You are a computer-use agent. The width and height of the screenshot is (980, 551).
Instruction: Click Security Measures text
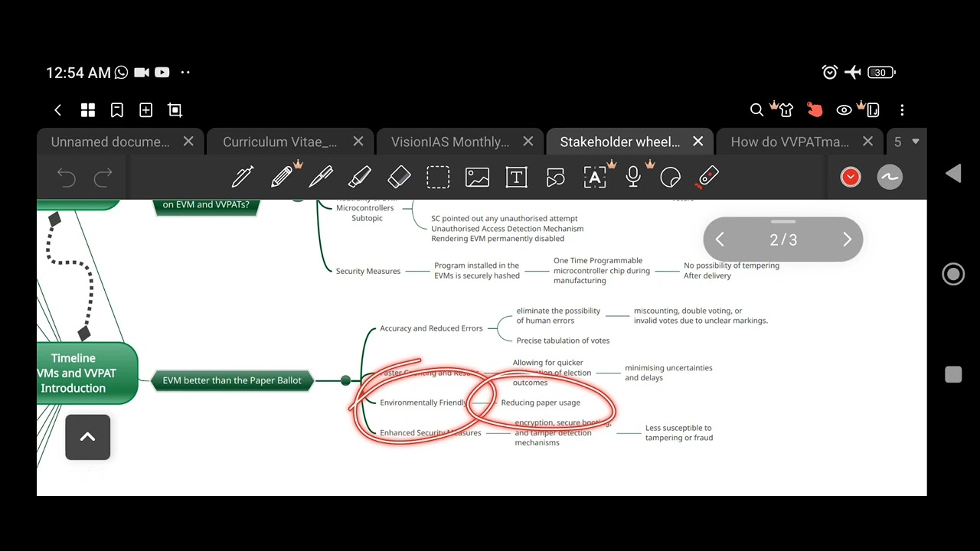click(x=367, y=271)
